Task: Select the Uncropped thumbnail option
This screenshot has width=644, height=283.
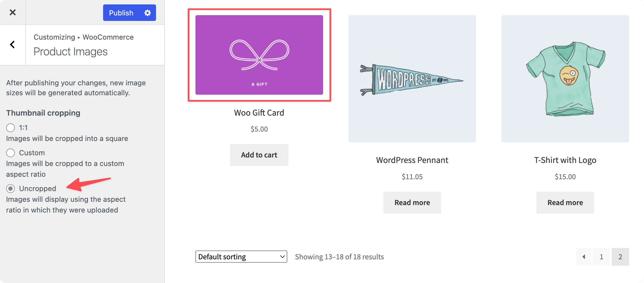Action: 10,189
